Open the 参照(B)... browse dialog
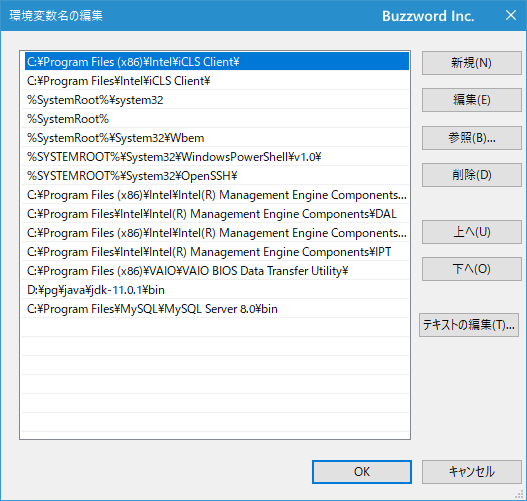The height and width of the screenshot is (501, 527). (x=472, y=138)
